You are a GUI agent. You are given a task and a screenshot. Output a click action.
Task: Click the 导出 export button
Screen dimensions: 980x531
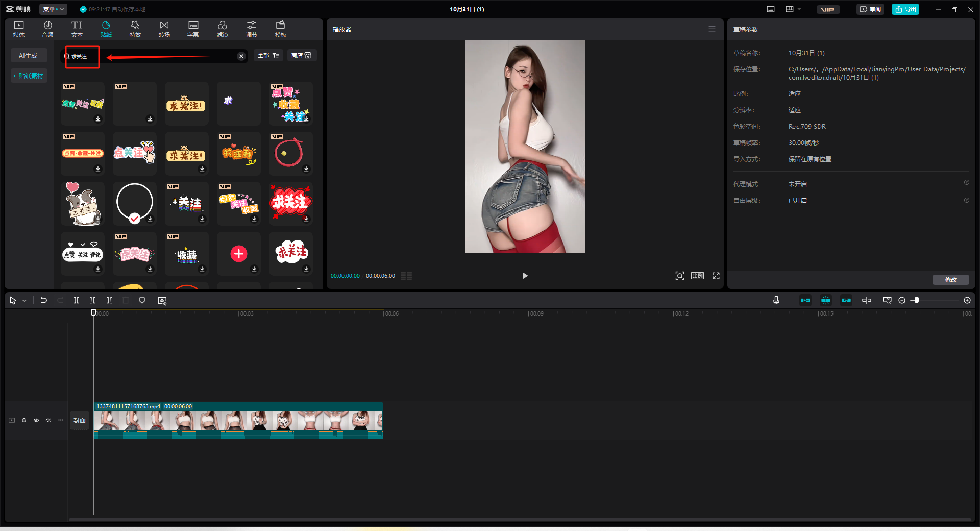click(905, 9)
